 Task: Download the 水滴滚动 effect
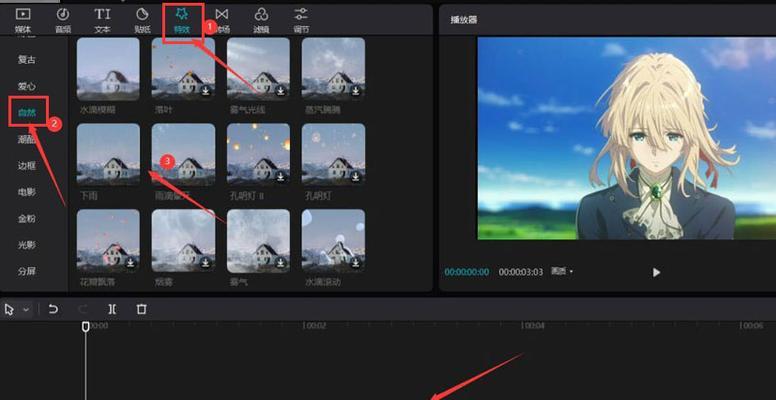click(x=356, y=263)
